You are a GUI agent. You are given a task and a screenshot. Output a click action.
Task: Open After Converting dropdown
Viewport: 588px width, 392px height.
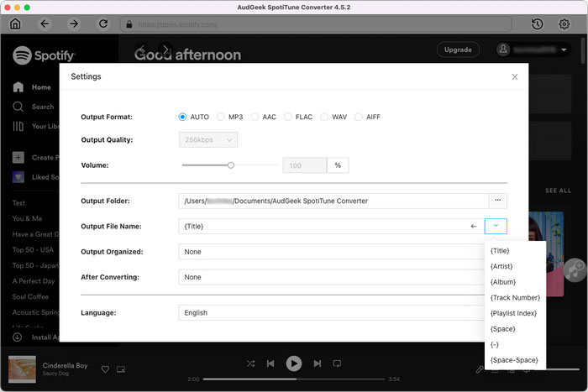332,277
